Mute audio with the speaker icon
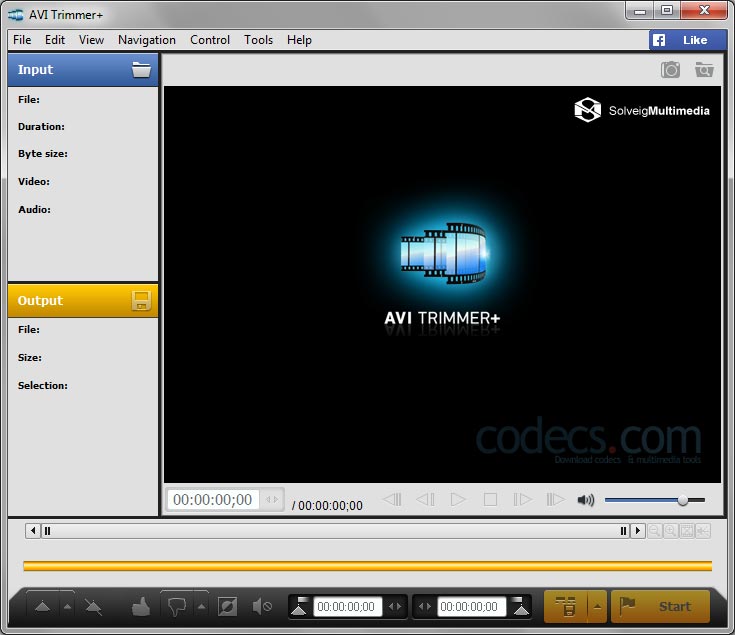Screen dimensions: 735x635 pos(585,500)
